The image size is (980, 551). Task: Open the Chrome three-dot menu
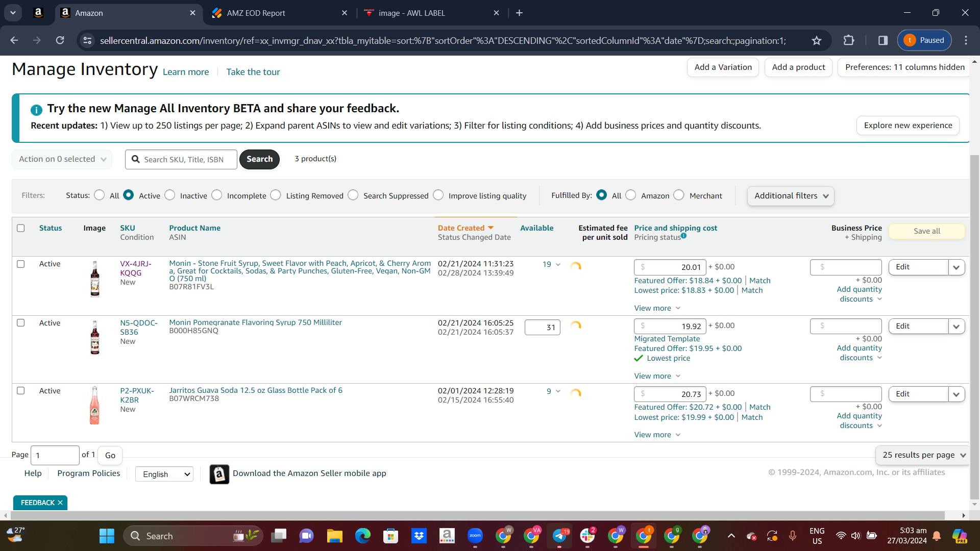[x=966, y=40]
